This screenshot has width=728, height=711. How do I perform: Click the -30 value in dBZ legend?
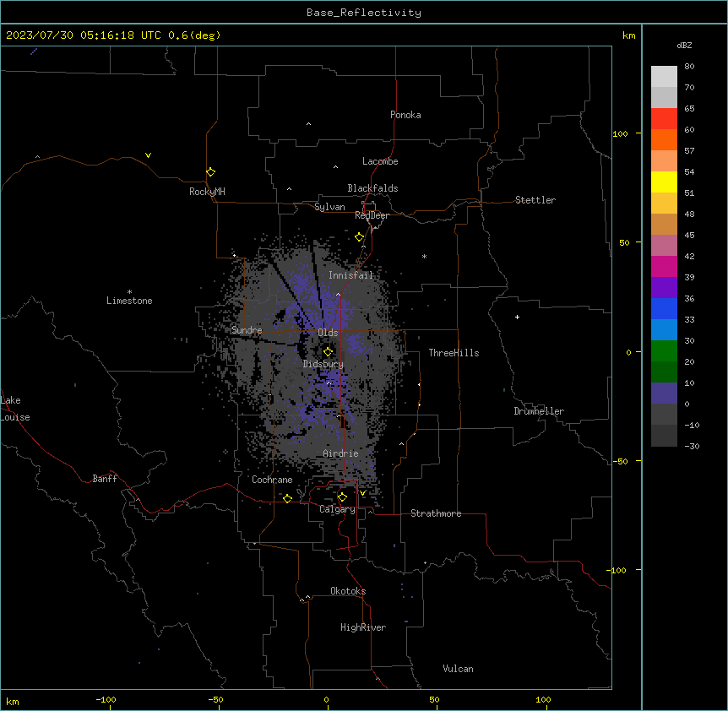coord(692,446)
